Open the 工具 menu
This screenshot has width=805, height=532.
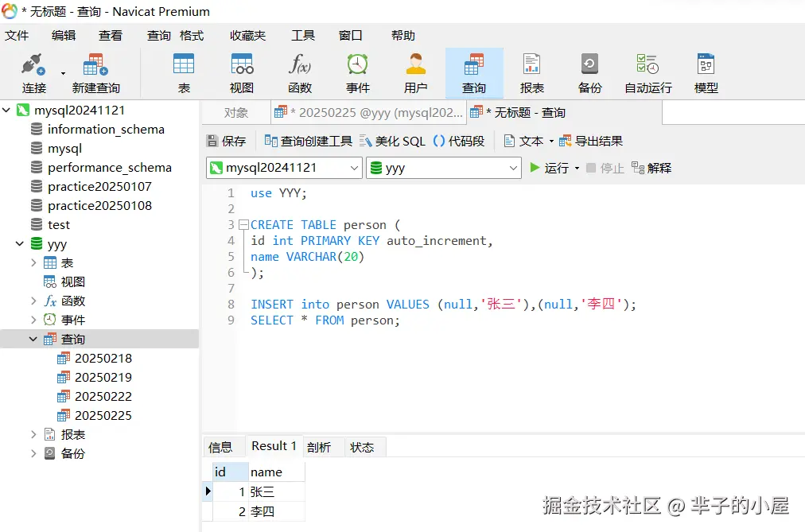[x=303, y=36]
